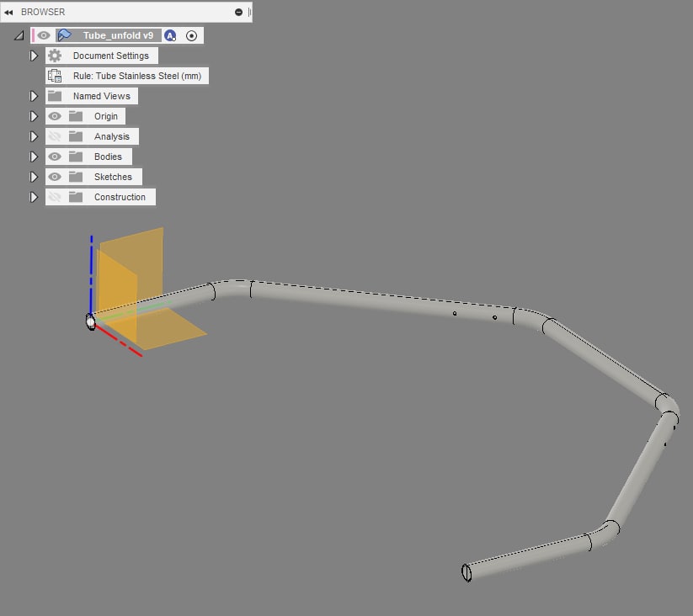
Task: Select Rule: Tube Stainless Steel (mm)
Action: pos(137,76)
